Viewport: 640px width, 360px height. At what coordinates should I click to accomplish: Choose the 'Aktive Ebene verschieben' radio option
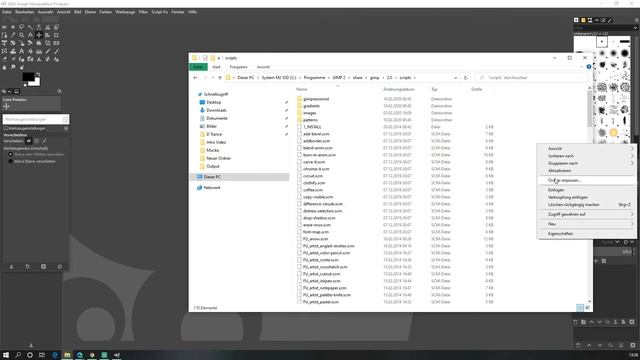pos(11,161)
